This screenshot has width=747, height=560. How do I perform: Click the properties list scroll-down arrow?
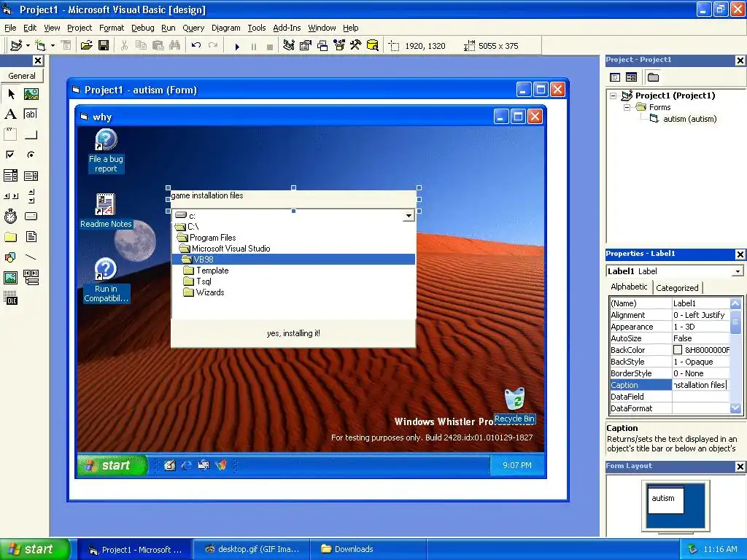pyautogui.click(x=735, y=408)
